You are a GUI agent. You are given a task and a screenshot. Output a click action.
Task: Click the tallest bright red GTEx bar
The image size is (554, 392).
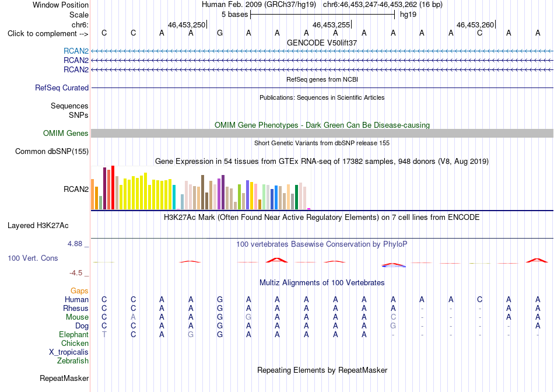[113, 187]
